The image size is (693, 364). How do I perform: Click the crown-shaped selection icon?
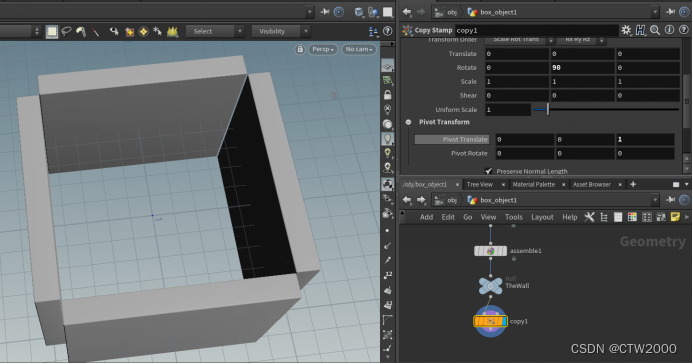172,31
